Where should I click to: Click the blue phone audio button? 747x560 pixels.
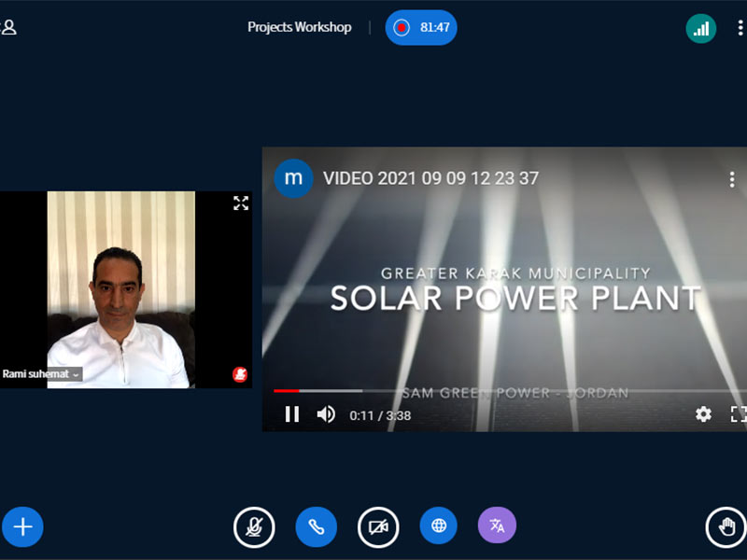[x=317, y=527]
